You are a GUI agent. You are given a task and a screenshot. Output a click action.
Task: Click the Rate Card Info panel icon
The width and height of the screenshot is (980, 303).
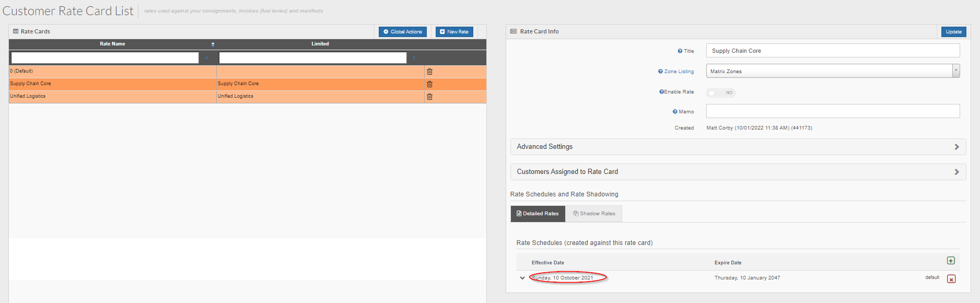pyautogui.click(x=514, y=31)
